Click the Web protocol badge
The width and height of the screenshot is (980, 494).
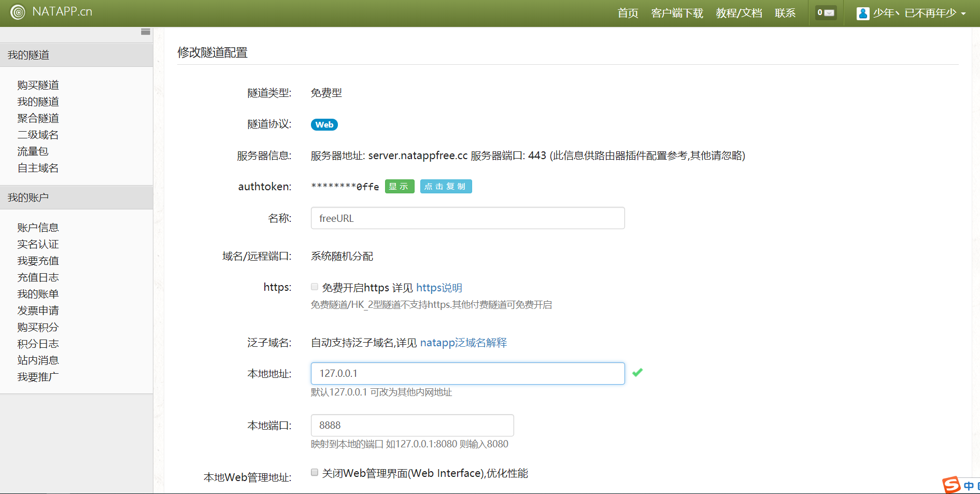click(324, 124)
